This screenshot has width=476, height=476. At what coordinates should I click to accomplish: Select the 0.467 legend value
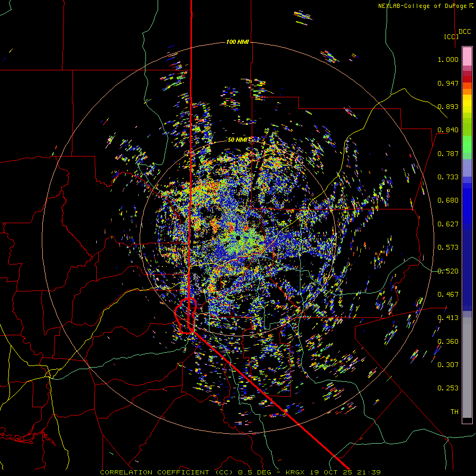pos(448,295)
